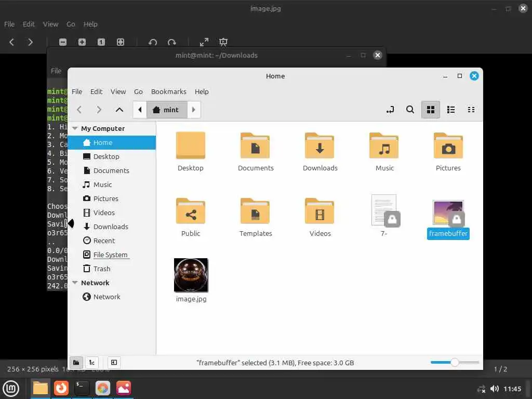
Task: Go forward in the file manager toolbar
Action: coord(99,110)
